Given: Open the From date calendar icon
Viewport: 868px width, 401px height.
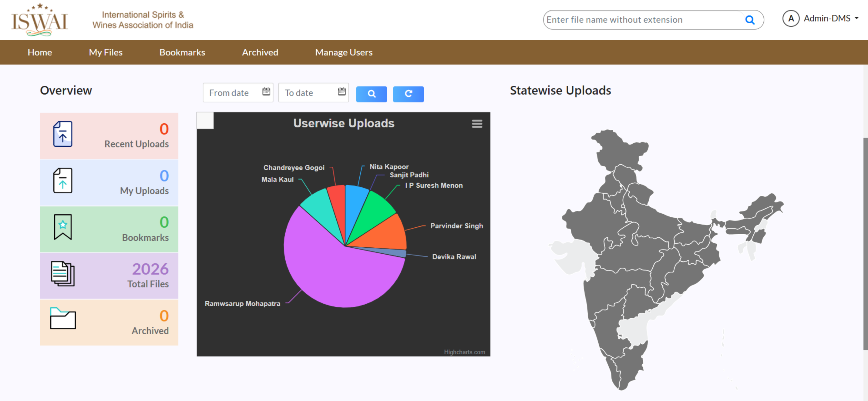Looking at the screenshot, I should tap(266, 92).
